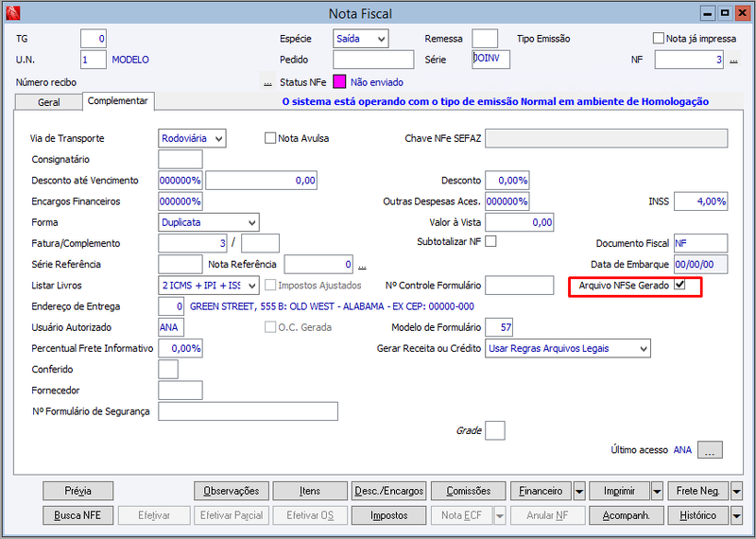Click the app icon in title bar
This screenshot has width=756, height=539.
point(13,13)
